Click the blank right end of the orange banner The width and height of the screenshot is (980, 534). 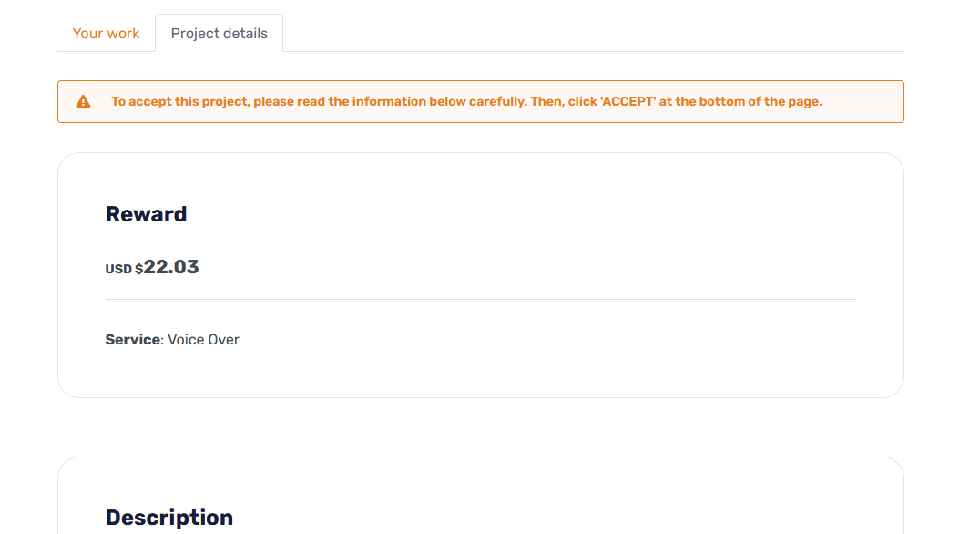pos(865,102)
